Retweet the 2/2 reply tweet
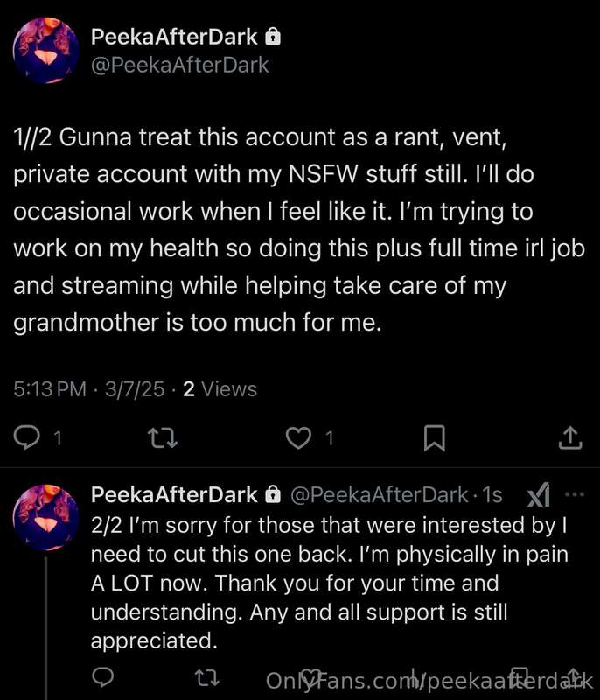This screenshot has width=600, height=700. click(207, 677)
